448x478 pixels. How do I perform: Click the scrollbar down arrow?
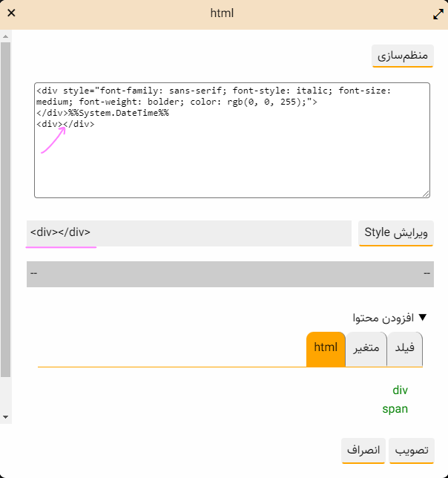[6, 417]
